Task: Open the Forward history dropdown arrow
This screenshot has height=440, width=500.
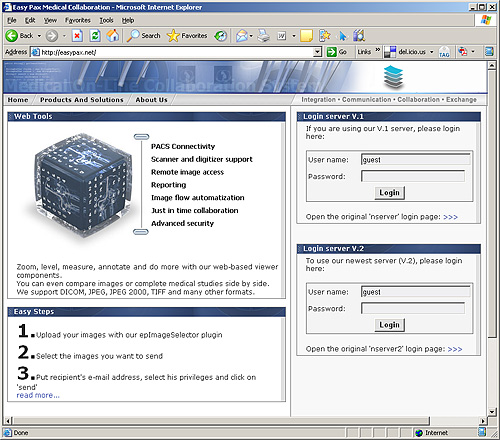Action: (64, 36)
